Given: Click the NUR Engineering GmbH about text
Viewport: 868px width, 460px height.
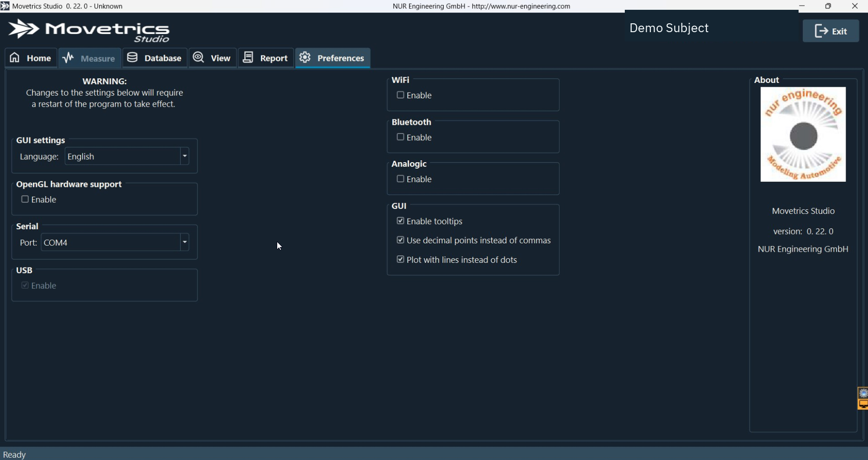Looking at the screenshot, I should (803, 249).
